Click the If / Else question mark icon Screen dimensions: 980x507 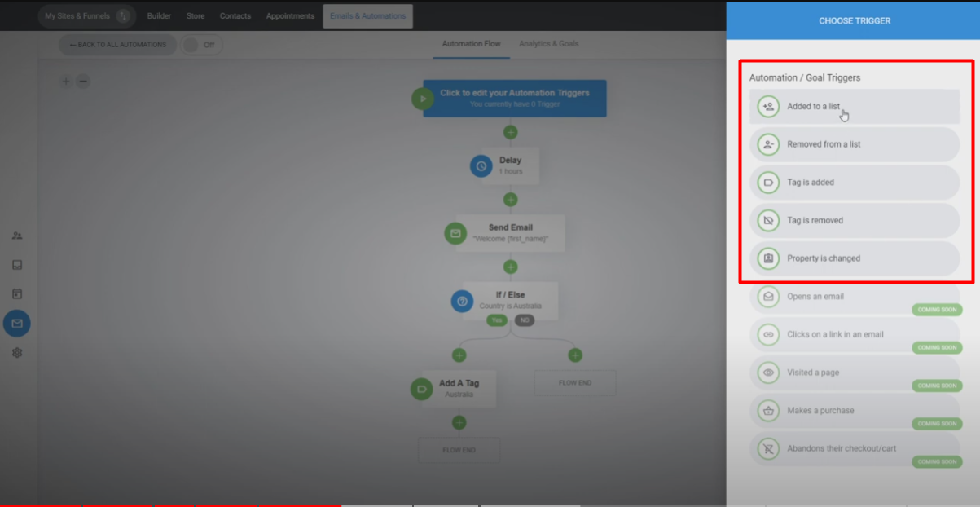click(463, 301)
